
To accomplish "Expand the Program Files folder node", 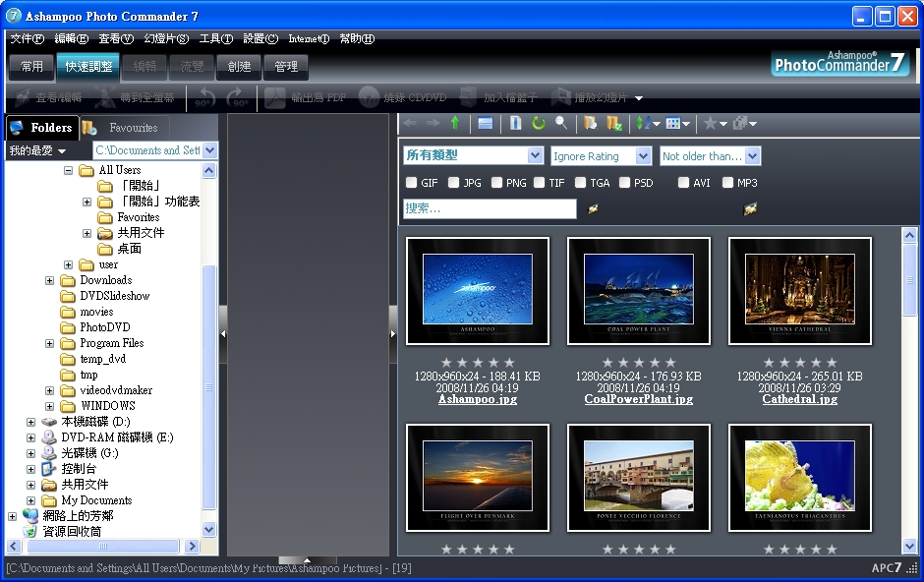I will tap(50, 344).
